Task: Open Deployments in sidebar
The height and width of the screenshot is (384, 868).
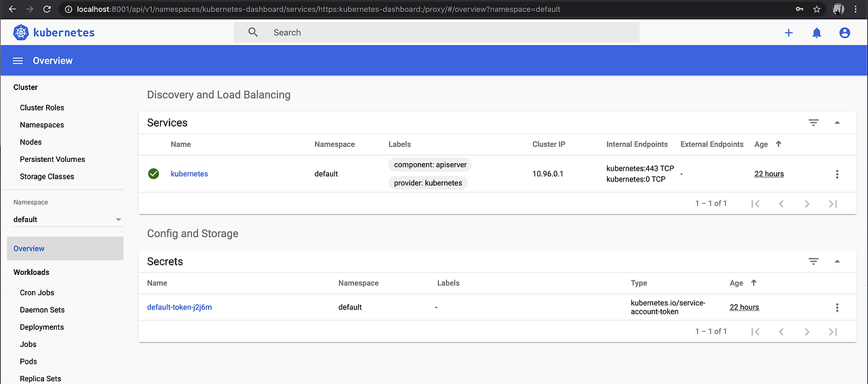Action: click(x=42, y=327)
